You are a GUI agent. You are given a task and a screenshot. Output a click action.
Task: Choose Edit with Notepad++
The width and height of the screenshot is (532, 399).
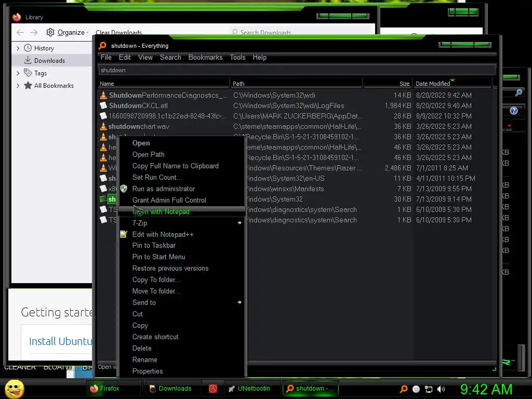[181, 234]
